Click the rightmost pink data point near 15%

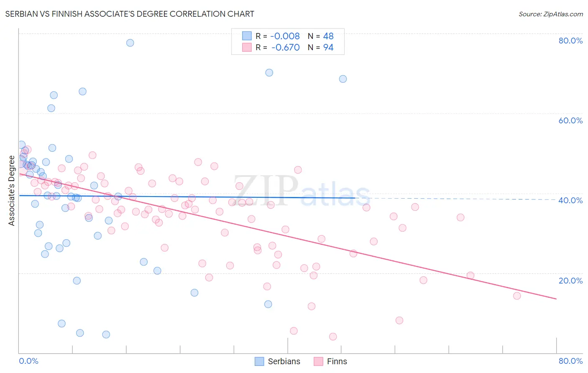click(x=517, y=296)
